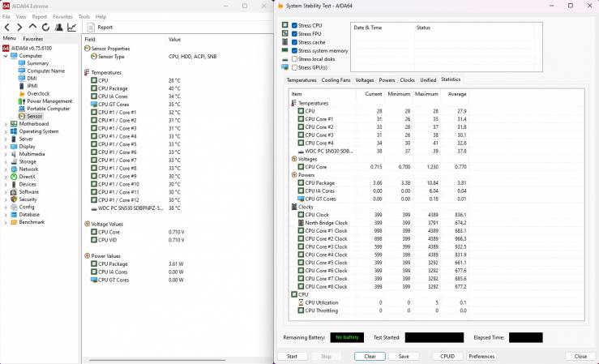
Task: Select the Security tree item
Action: pos(28,199)
